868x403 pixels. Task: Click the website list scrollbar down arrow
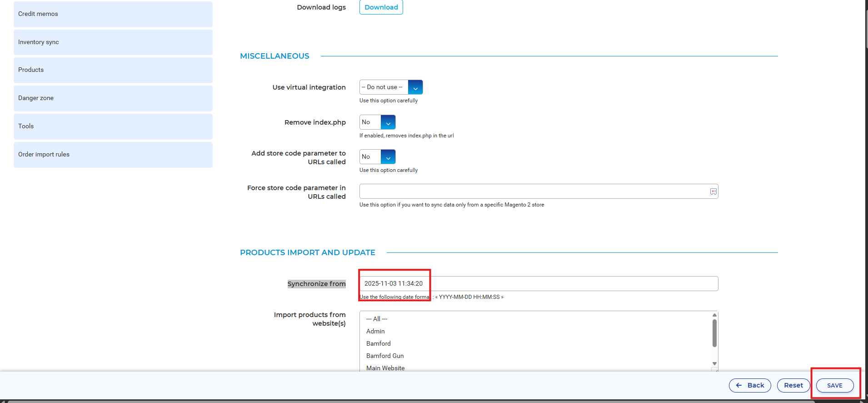(x=714, y=363)
